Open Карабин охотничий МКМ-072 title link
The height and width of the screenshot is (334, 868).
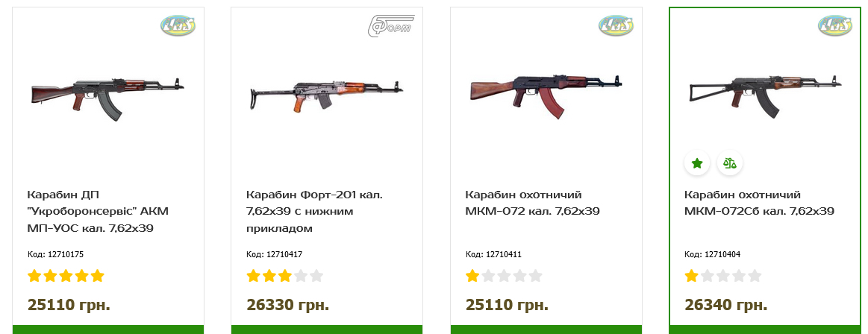click(533, 203)
